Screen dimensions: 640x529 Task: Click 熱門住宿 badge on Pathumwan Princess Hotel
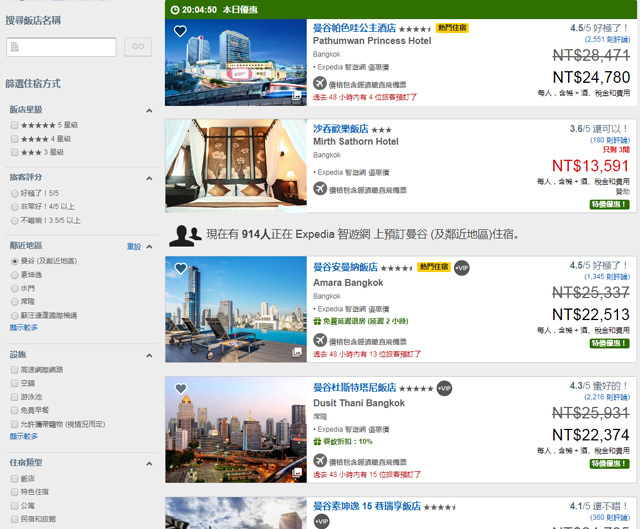452,28
